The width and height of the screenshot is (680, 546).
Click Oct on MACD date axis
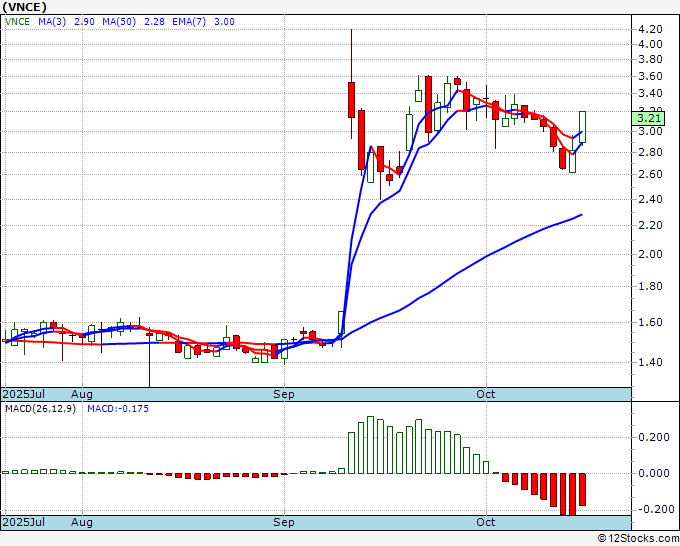485,522
